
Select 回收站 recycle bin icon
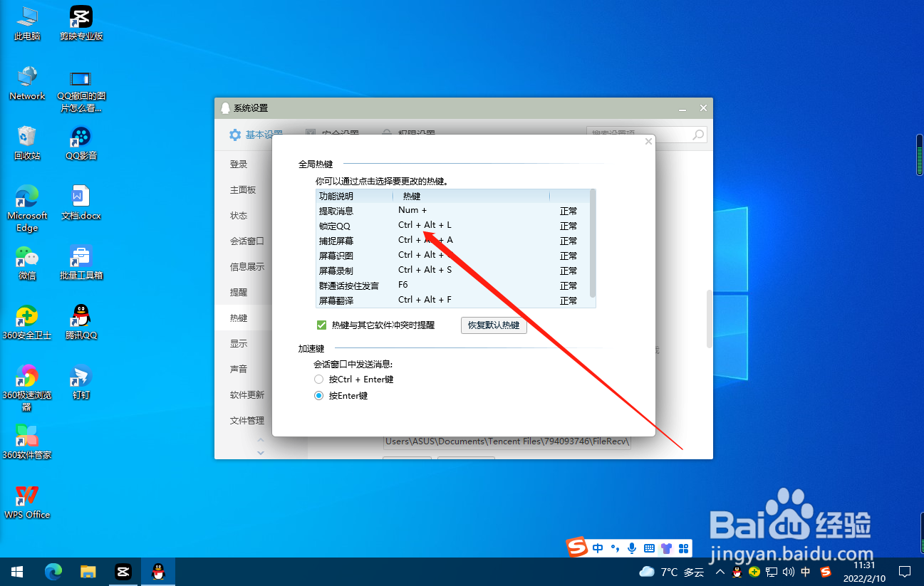tap(27, 142)
